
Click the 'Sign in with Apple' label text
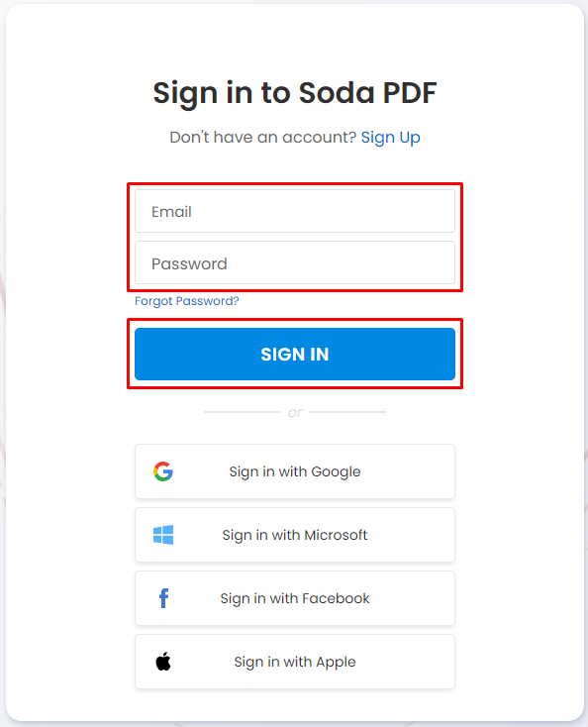295,662
